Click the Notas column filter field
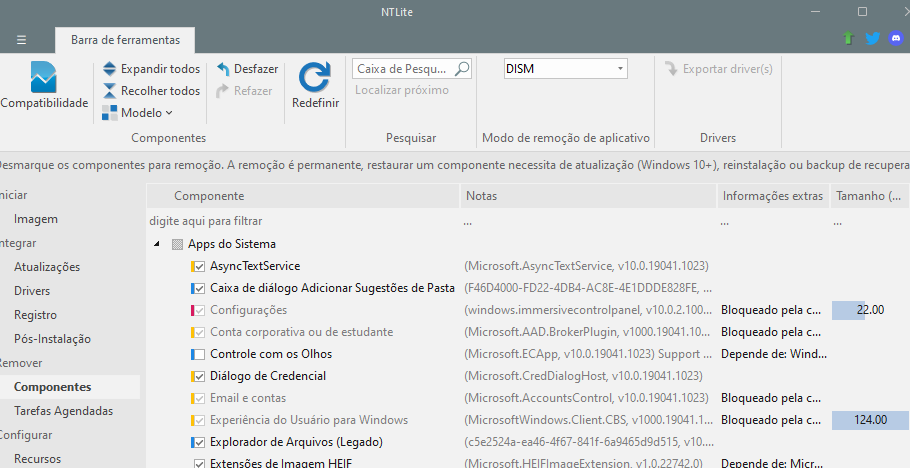This screenshot has height=468, width=910. 588,221
